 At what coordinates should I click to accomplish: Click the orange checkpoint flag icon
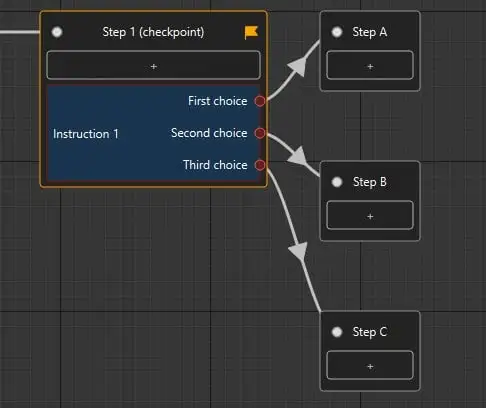251,32
